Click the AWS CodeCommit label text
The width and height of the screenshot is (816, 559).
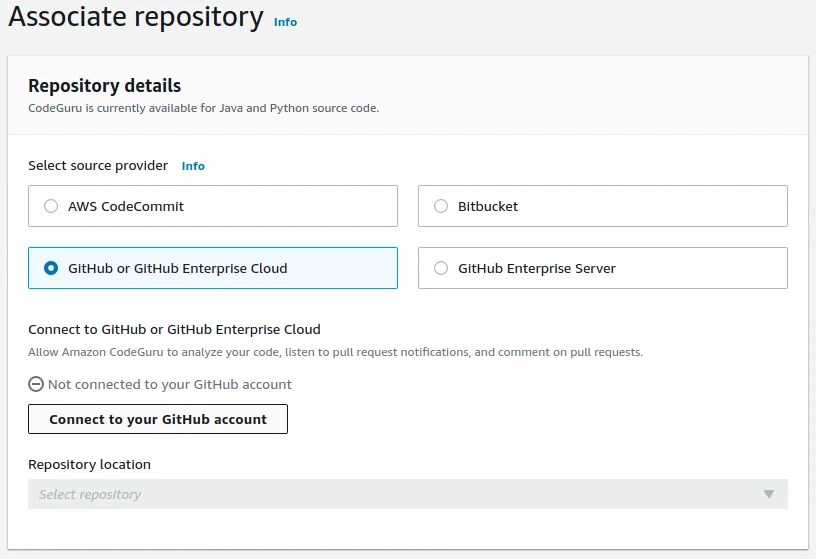click(126, 207)
